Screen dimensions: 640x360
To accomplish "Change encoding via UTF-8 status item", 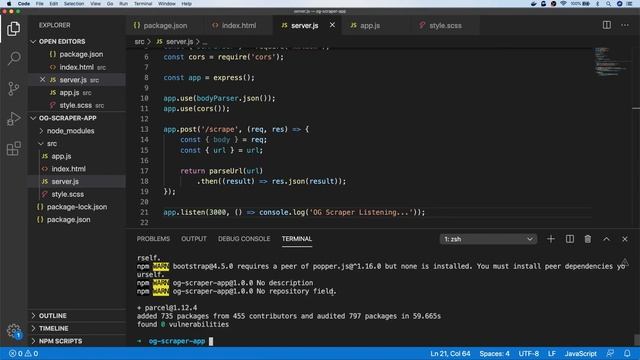I will point(529,353).
